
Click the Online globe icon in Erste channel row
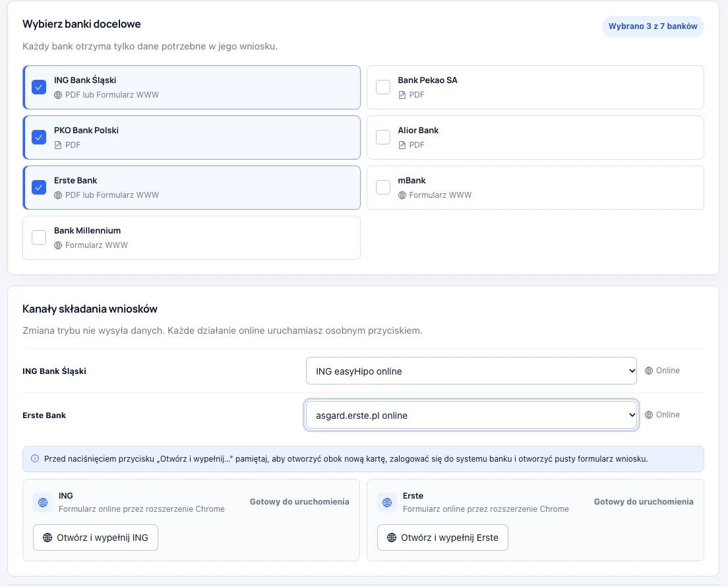tap(649, 415)
